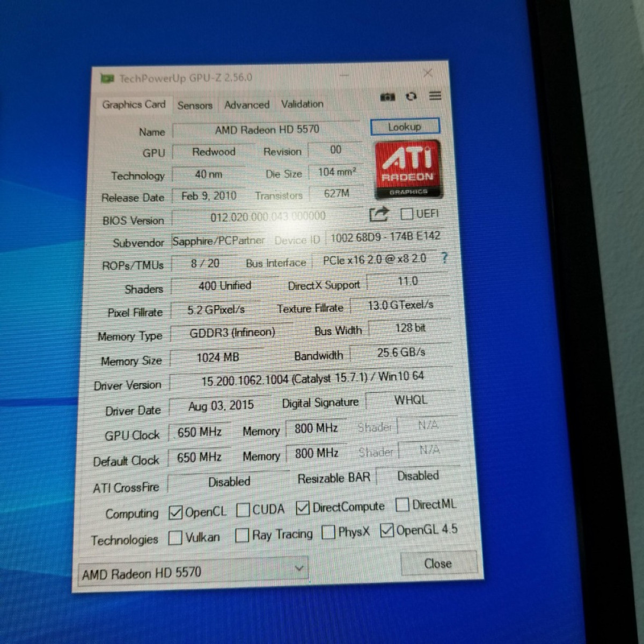Click the ROPs/TMUs field showing 8 / 20

pos(205,264)
